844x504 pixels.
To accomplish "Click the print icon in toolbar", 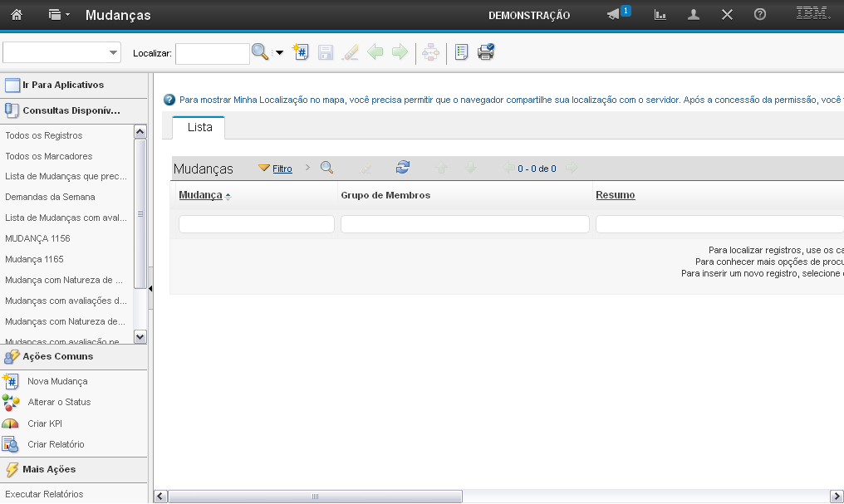I will [x=485, y=52].
